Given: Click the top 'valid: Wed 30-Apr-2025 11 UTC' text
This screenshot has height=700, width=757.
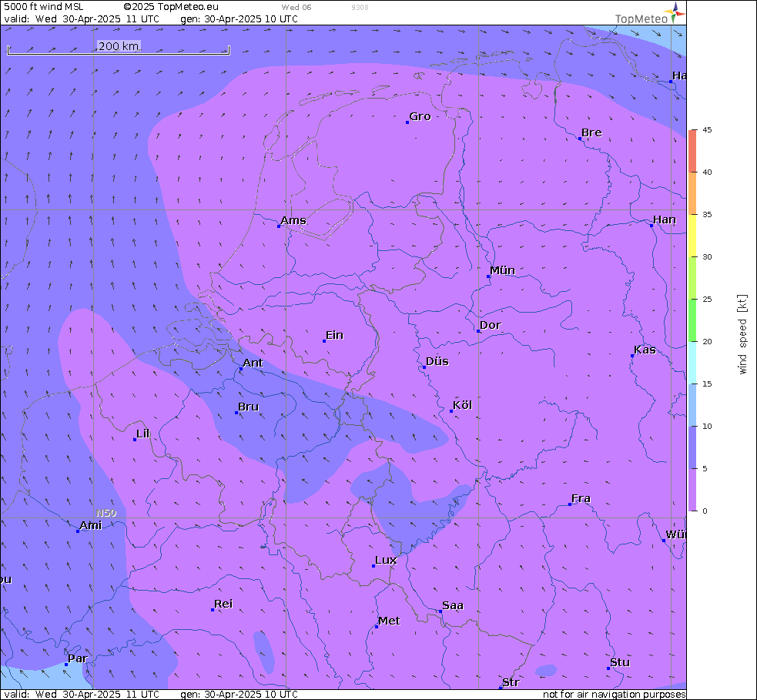Looking at the screenshot, I should [82, 18].
